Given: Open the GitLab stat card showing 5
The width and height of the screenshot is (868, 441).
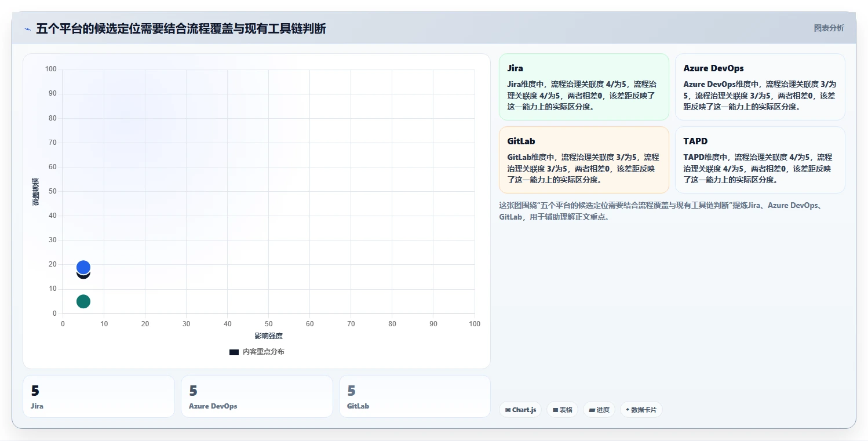Looking at the screenshot, I should (415, 396).
